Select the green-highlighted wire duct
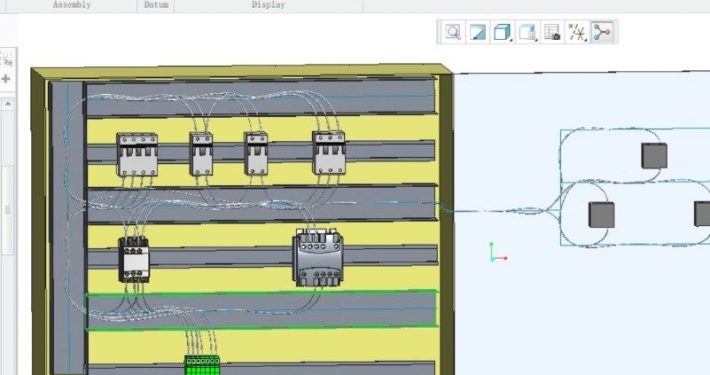This screenshot has width=710, height=375. (262, 310)
